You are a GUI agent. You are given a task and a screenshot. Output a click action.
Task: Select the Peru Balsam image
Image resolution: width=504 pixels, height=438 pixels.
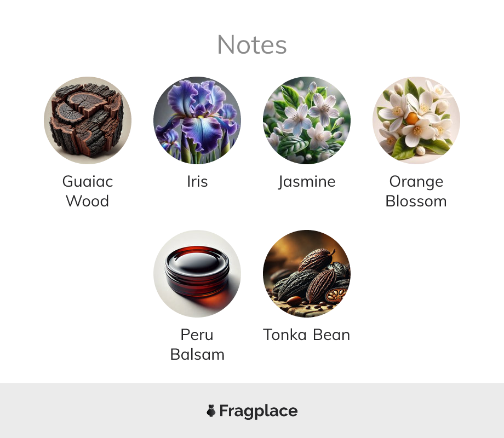click(x=197, y=273)
